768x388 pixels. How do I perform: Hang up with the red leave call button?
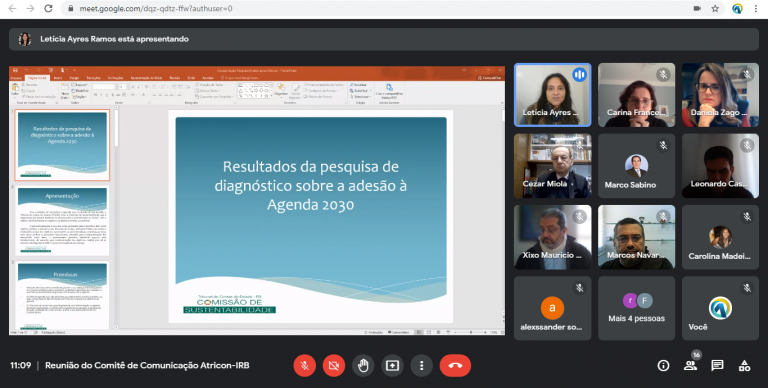pyautogui.click(x=455, y=365)
